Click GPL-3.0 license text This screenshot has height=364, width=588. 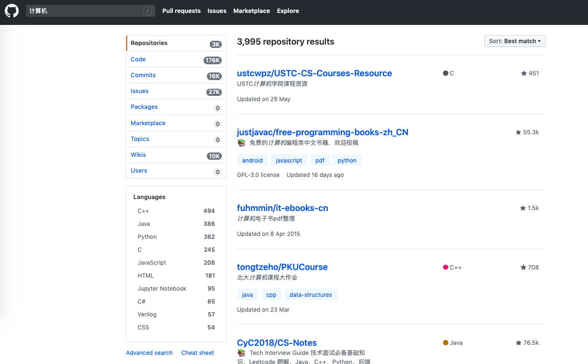(258, 175)
